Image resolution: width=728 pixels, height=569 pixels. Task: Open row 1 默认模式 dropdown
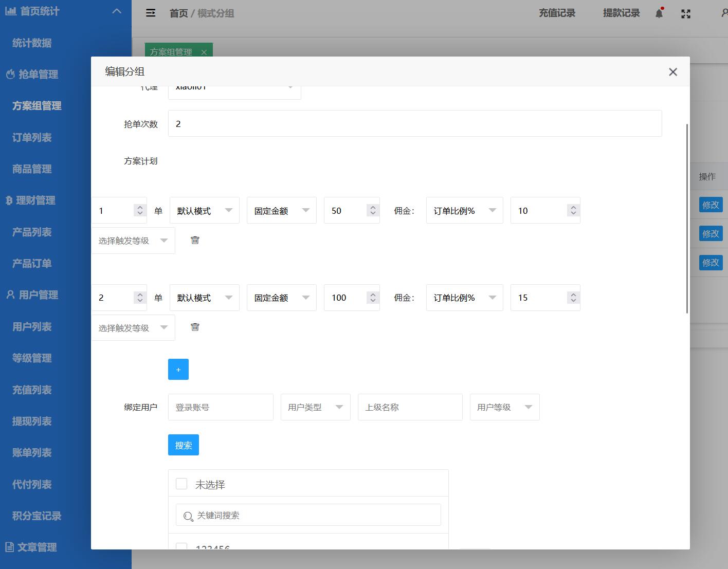205,210
